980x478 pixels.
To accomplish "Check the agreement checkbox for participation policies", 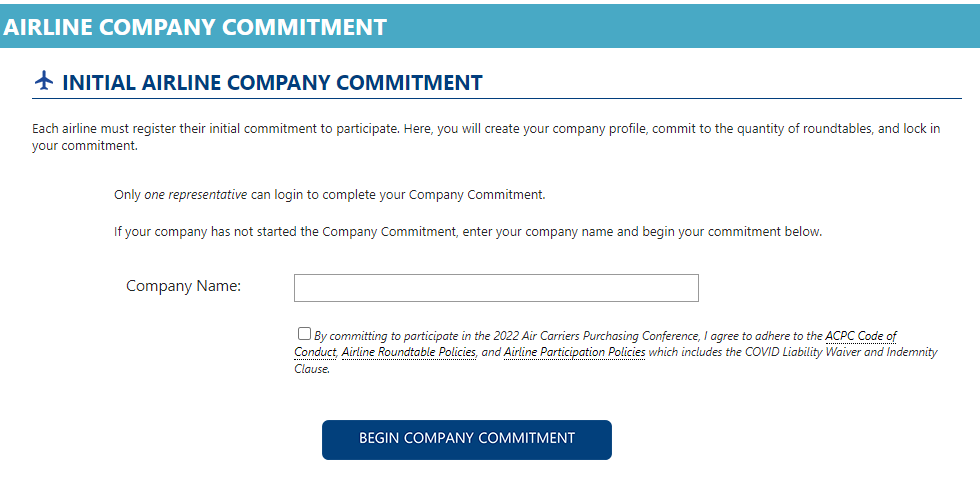I will (x=304, y=333).
